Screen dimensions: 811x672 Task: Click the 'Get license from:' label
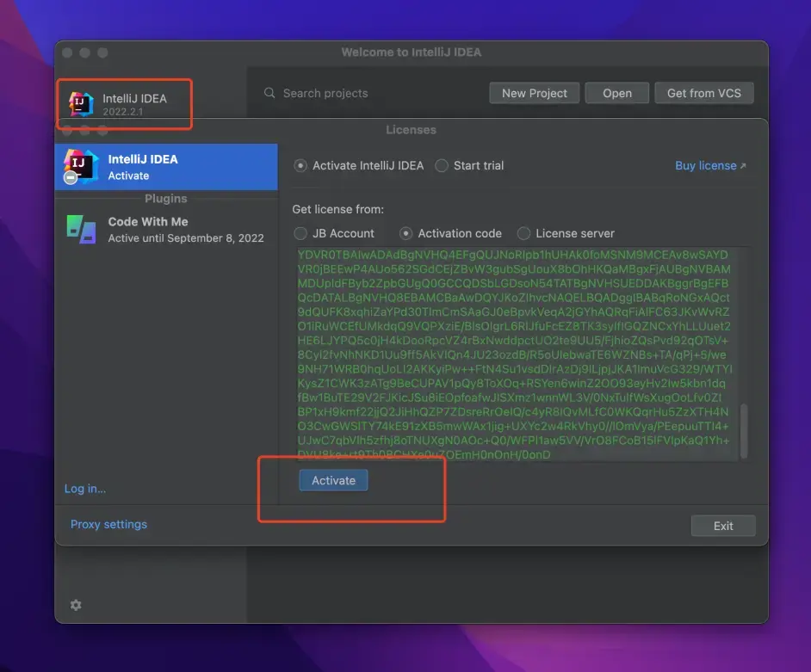(x=337, y=209)
